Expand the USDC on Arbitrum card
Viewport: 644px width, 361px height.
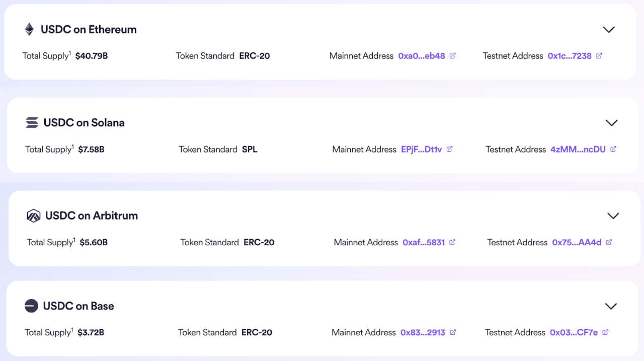click(613, 215)
